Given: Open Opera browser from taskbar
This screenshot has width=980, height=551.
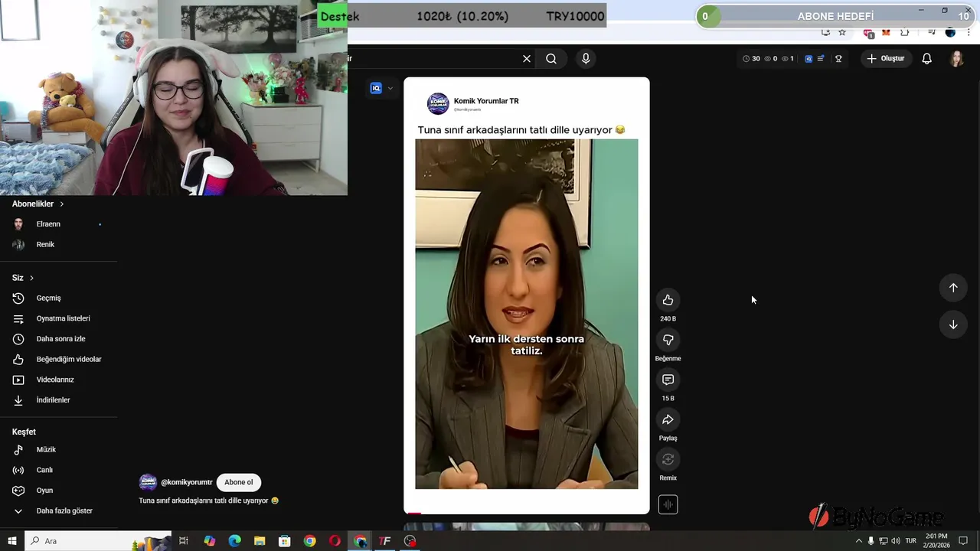Looking at the screenshot, I should click(x=335, y=541).
